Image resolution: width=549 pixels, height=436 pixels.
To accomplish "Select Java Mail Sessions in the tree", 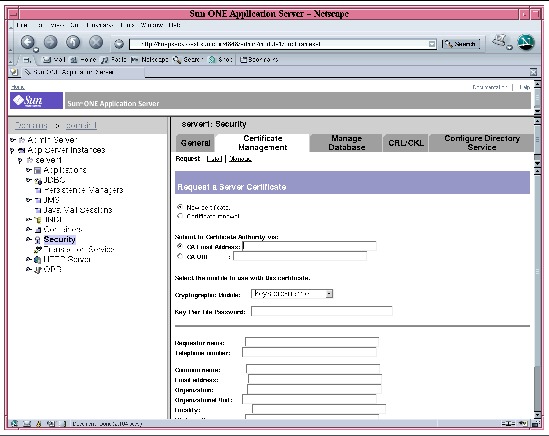I will [78, 210].
